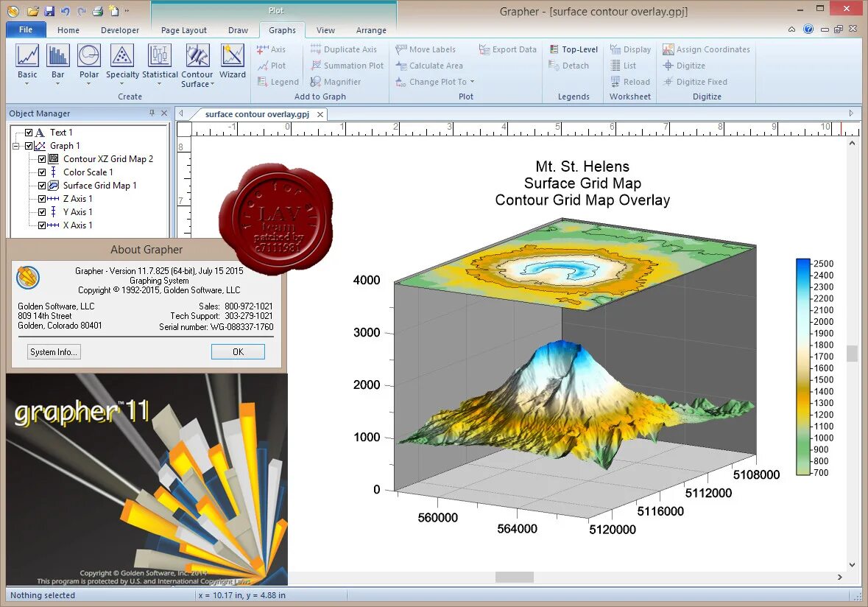Click Digitize Fixed
868x607 pixels.
[695, 82]
